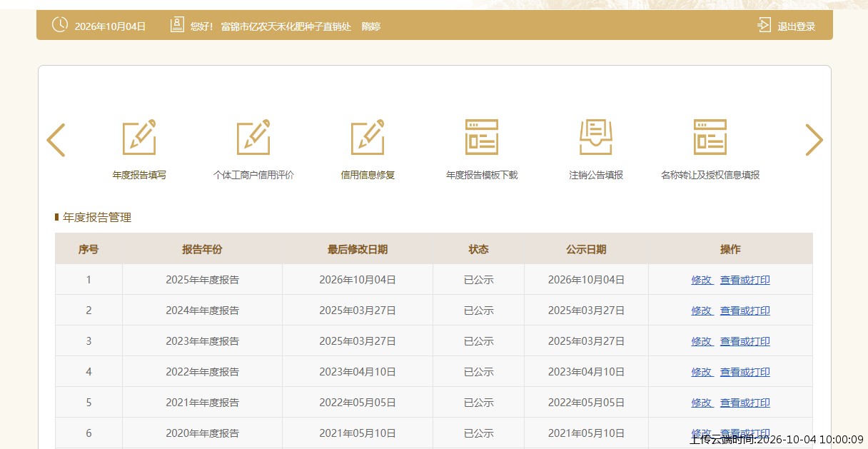868x449 pixels.
Task: Click 修改 for the 2023年年度报告
Action: [x=702, y=341]
